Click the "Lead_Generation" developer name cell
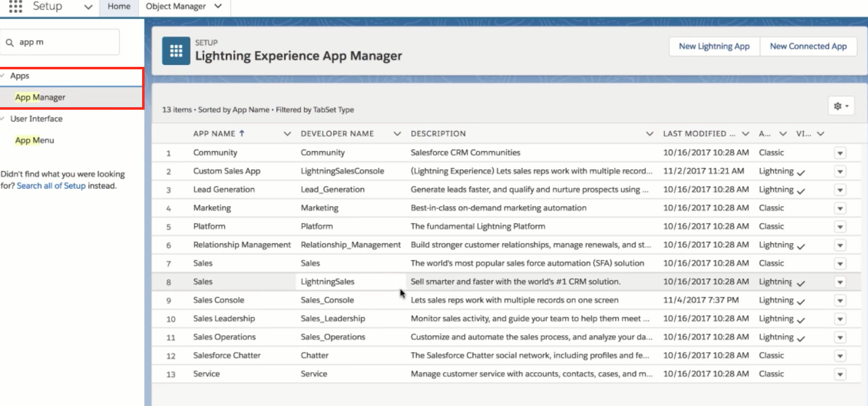Viewport: 868px width, 406px height. (x=333, y=190)
